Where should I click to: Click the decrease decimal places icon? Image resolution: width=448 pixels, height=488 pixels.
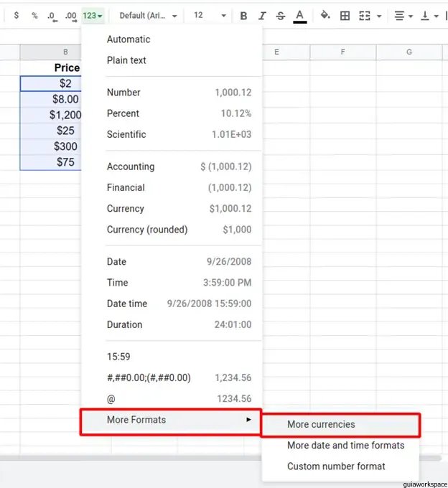[52, 16]
